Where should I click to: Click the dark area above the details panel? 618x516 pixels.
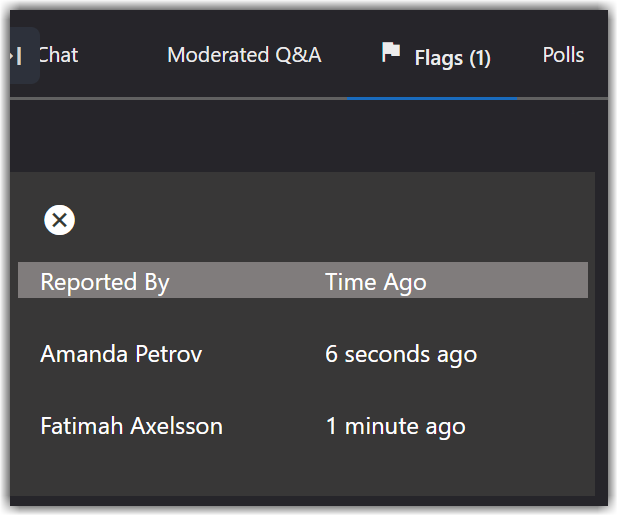pyautogui.click(x=303, y=136)
